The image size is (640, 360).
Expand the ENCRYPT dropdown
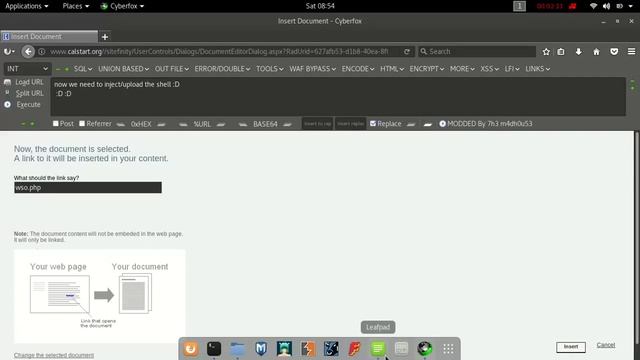pos(427,69)
